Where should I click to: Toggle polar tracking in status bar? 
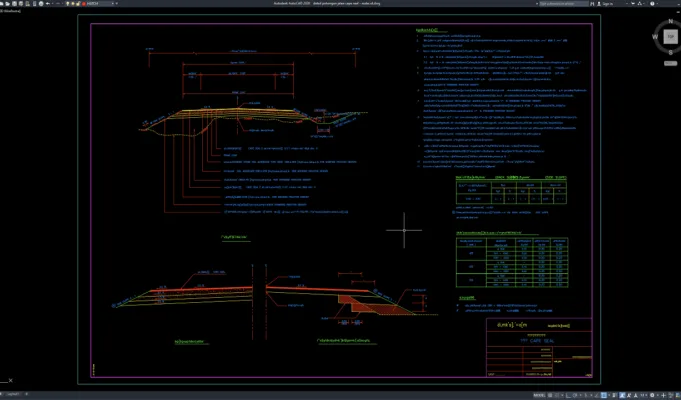[x=575, y=395]
